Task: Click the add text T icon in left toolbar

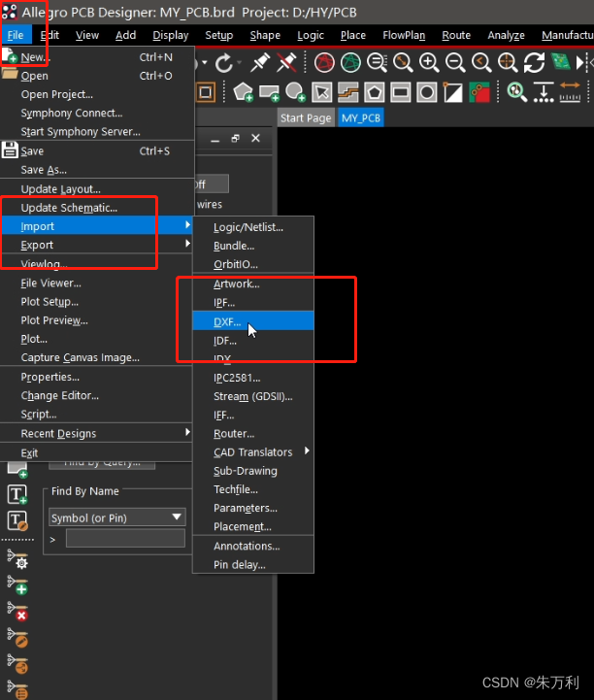Action: click(17, 494)
